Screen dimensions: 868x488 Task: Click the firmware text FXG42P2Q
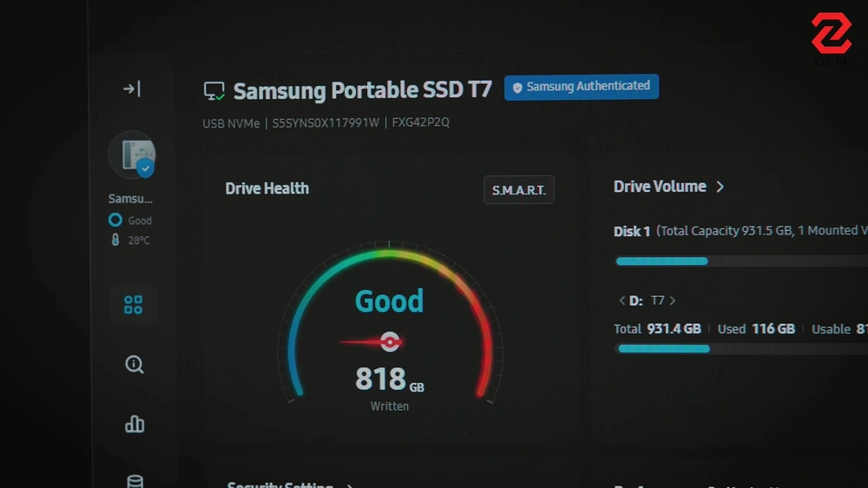coord(421,122)
